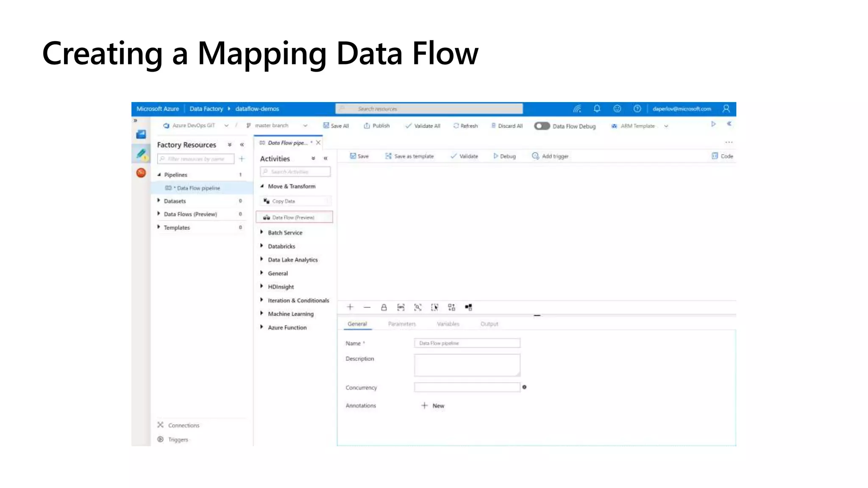Open the master branch dropdown
The height and width of the screenshot is (488, 868).
pyautogui.click(x=305, y=126)
